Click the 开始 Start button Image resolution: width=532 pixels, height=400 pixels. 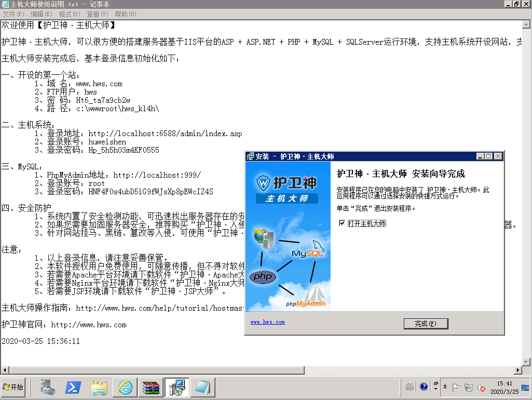13,388
